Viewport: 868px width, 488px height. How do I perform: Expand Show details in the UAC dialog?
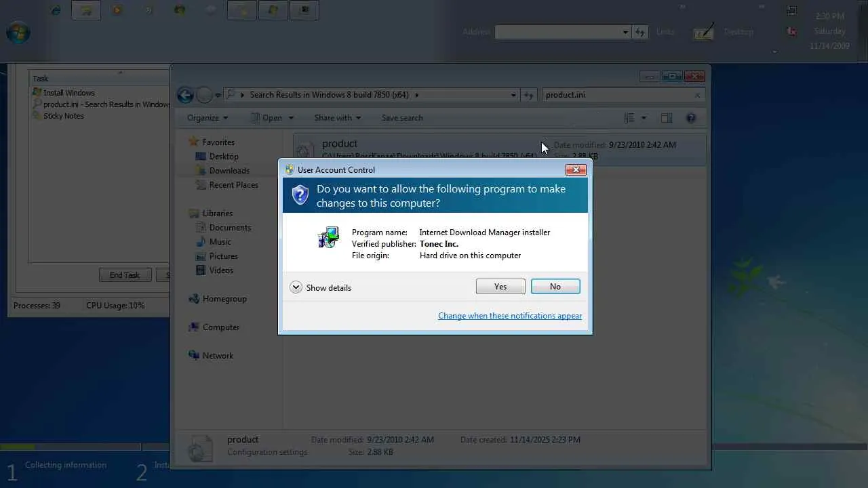click(x=321, y=287)
